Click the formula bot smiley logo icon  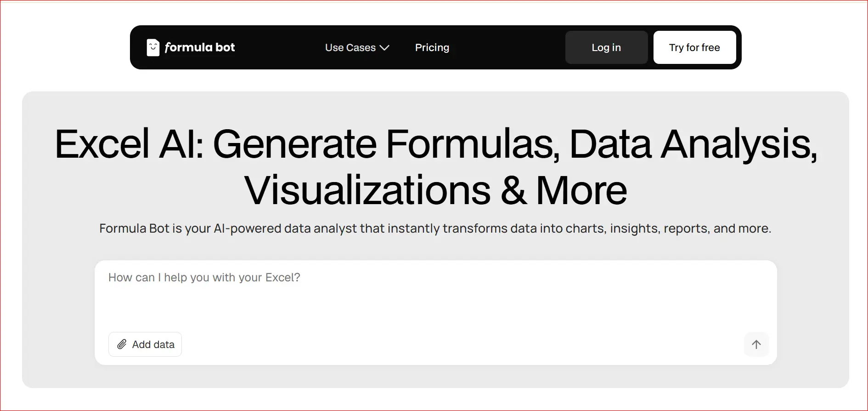[x=153, y=47]
